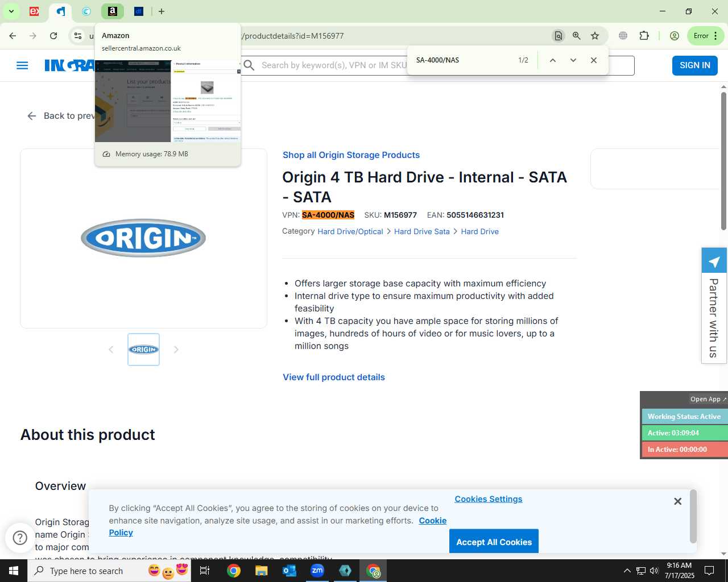This screenshot has width=728, height=582.
Task: Open the Hard Drive category link
Action: click(480, 231)
